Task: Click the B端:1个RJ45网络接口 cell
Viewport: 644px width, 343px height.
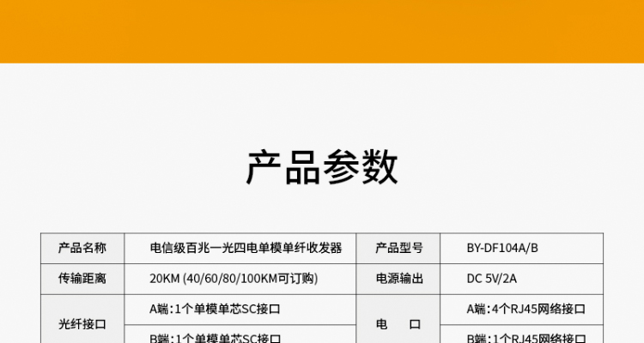Action: (526, 338)
